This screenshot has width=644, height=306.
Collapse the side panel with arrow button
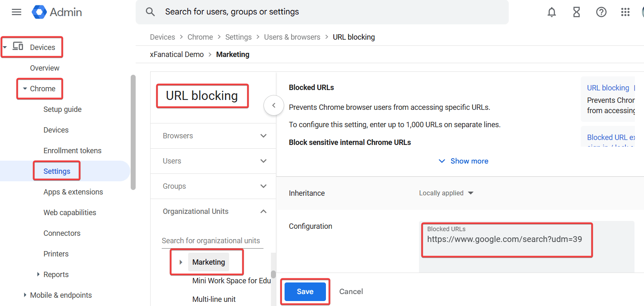tap(273, 105)
